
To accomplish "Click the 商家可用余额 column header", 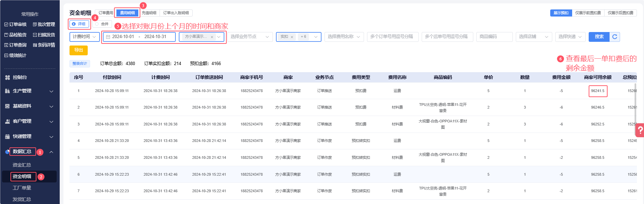I will pyautogui.click(x=598, y=77).
